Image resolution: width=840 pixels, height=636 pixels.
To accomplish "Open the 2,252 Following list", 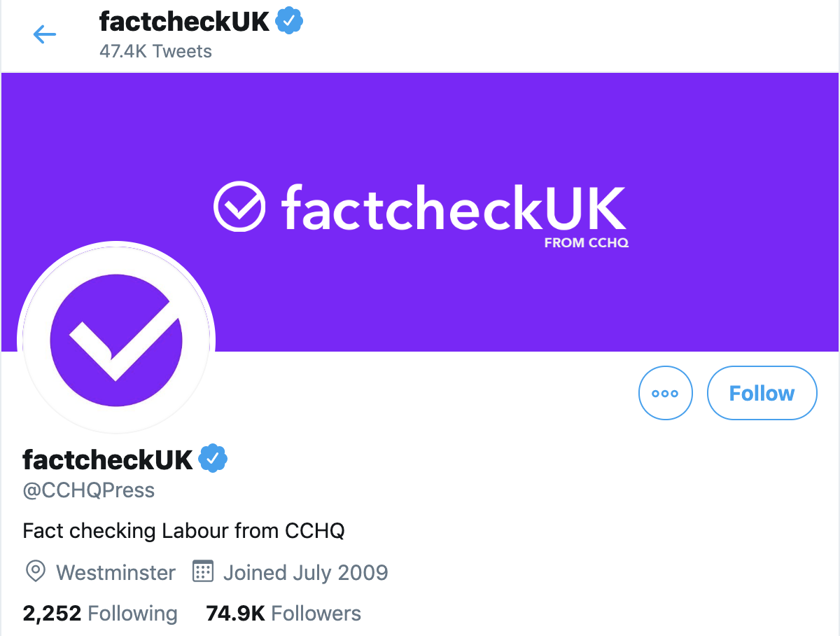I will [x=99, y=614].
